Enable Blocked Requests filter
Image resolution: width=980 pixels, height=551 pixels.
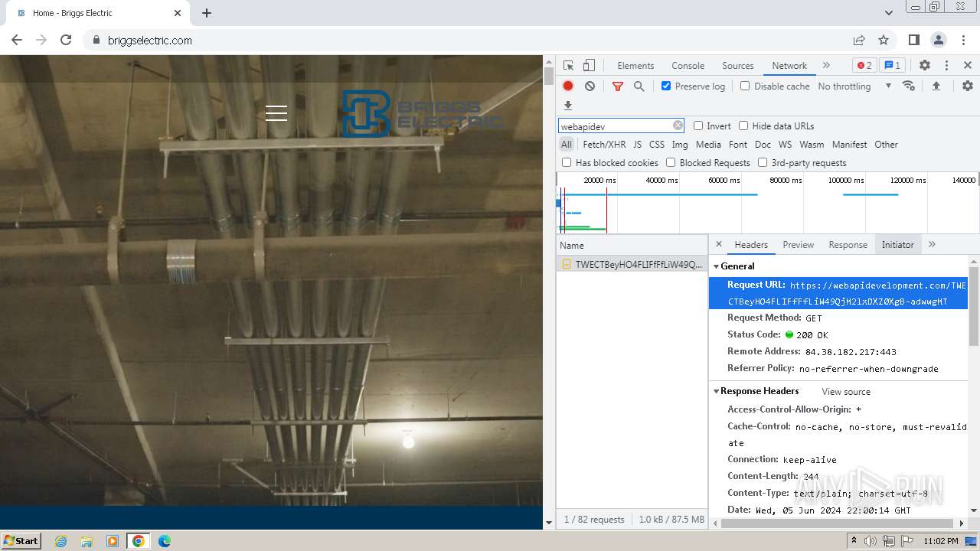click(x=671, y=162)
